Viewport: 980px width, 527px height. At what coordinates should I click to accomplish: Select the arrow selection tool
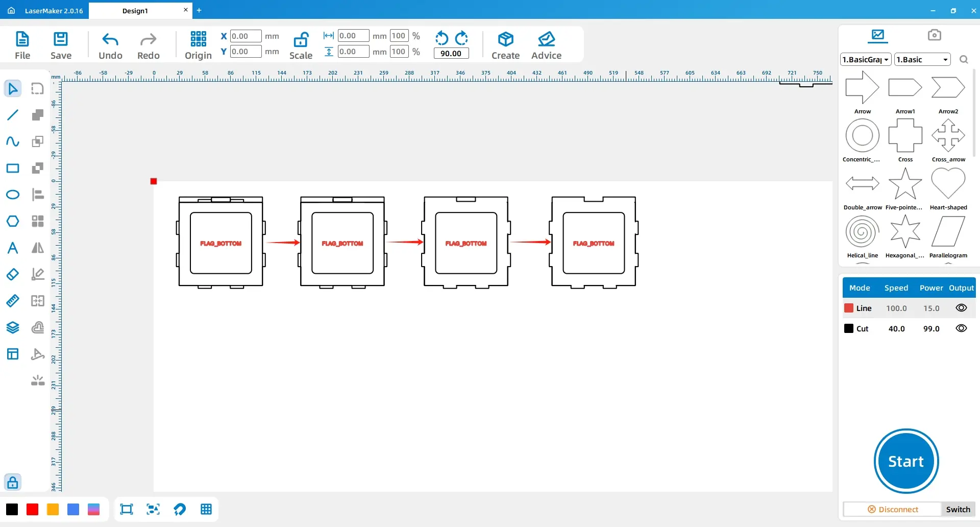coord(13,88)
